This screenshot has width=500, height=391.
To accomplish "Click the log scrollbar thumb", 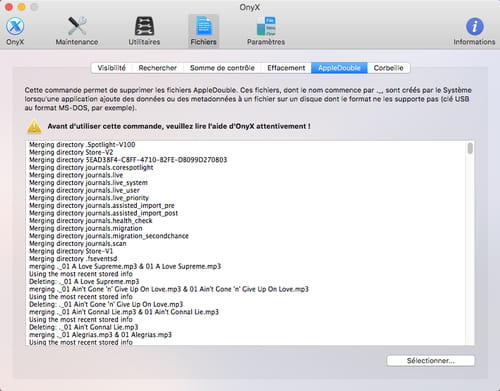I will [x=470, y=148].
